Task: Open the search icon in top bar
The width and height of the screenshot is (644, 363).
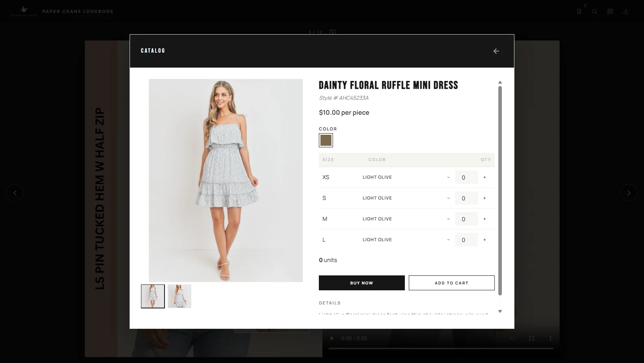Action: point(595,11)
